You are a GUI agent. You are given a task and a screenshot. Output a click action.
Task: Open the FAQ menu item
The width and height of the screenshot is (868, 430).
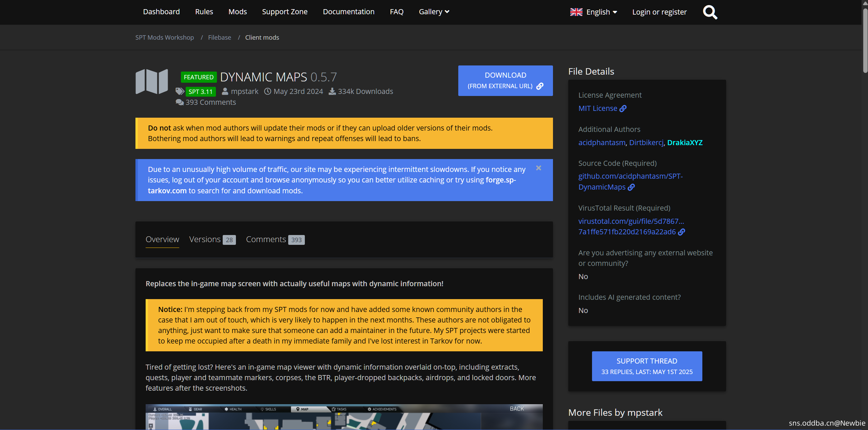click(396, 12)
